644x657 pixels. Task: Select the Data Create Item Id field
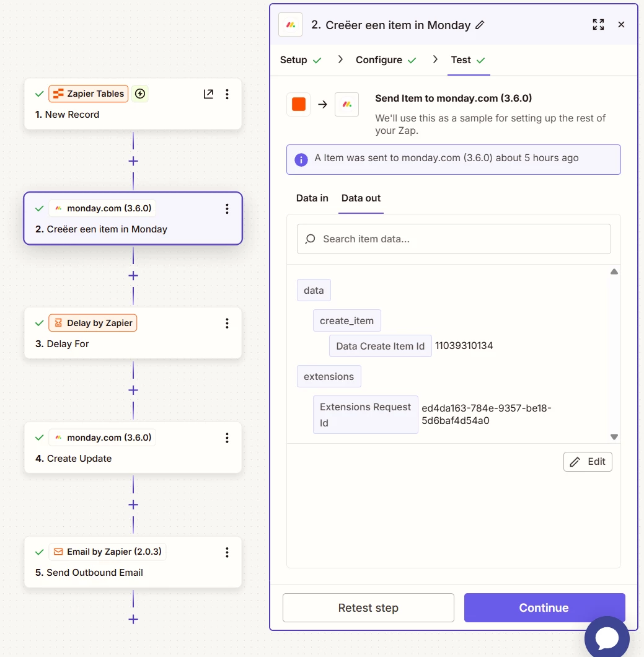[x=381, y=346]
